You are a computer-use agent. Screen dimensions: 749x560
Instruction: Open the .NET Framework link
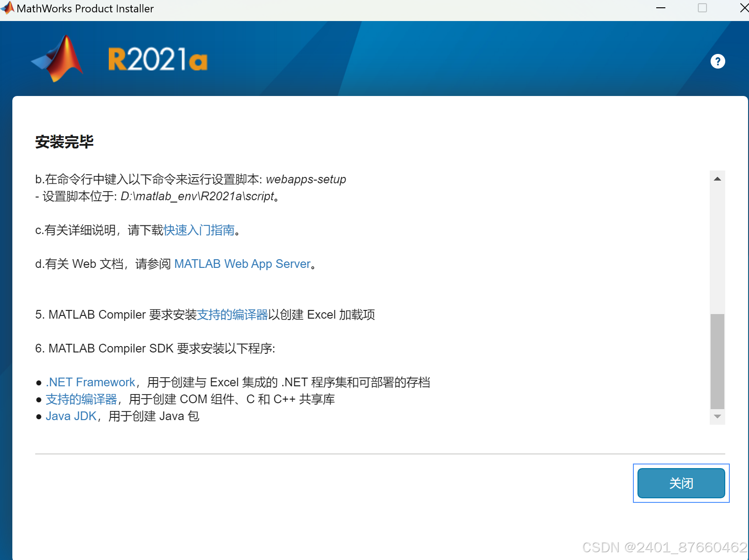(x=90, y=382)
